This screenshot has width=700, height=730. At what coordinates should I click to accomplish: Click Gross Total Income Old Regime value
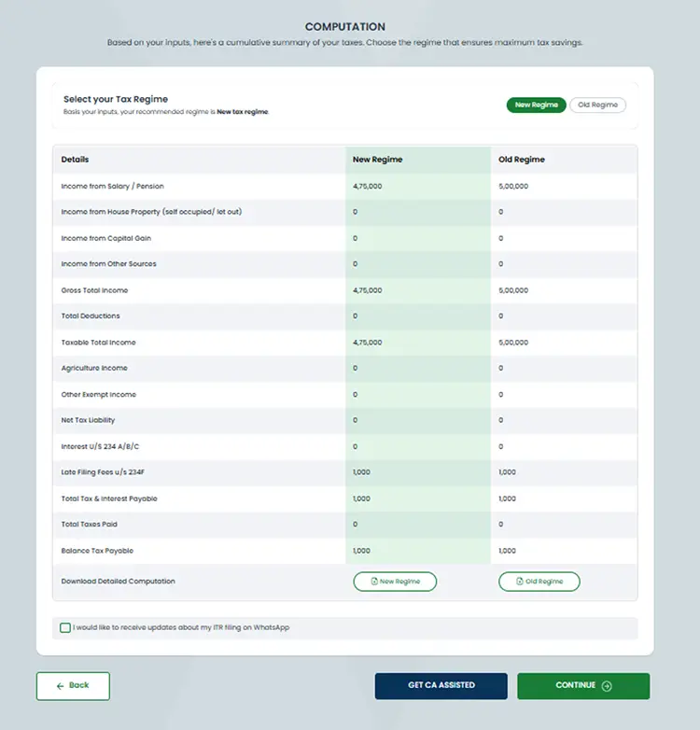coord(513,290)
